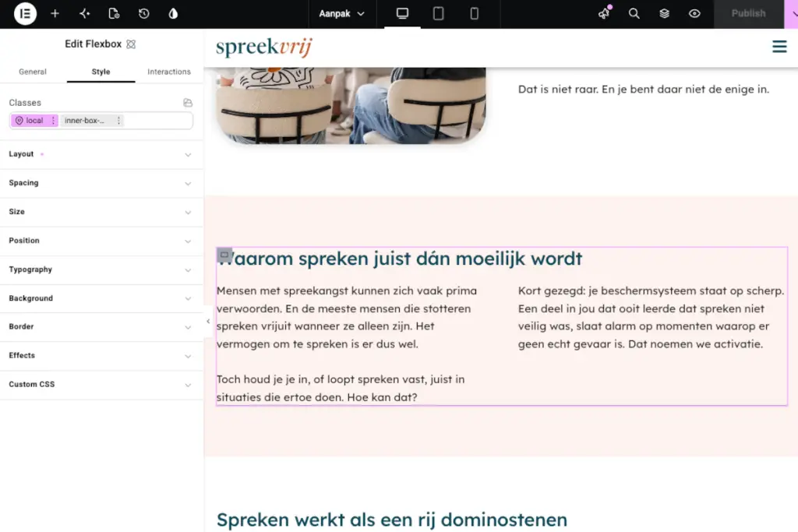Open the Publish options arrow
798x532 pixels.
tap(792, 14)
